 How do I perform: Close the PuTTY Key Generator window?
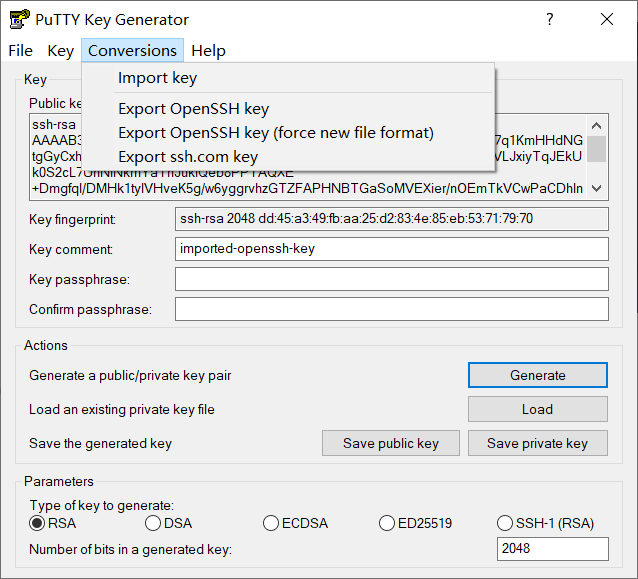607,19
